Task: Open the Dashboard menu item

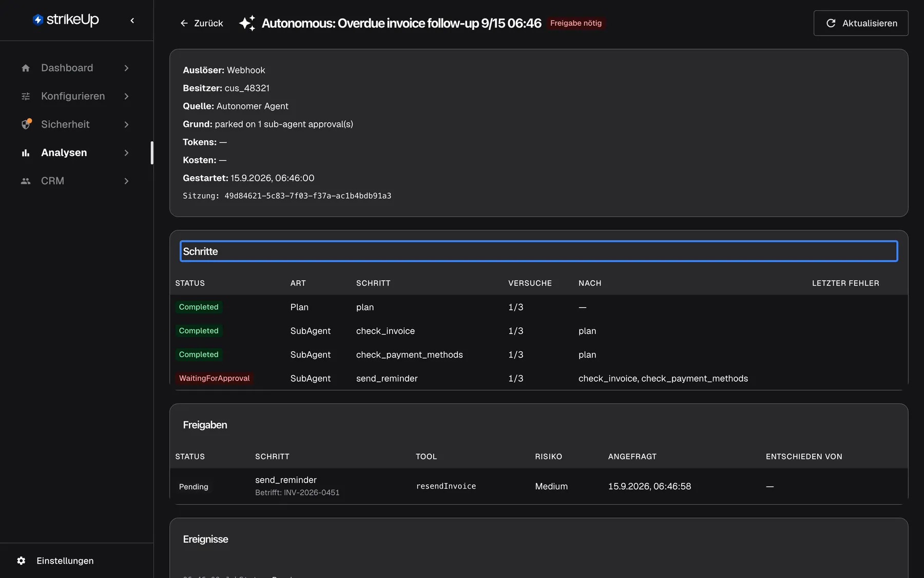Action: 76,68
